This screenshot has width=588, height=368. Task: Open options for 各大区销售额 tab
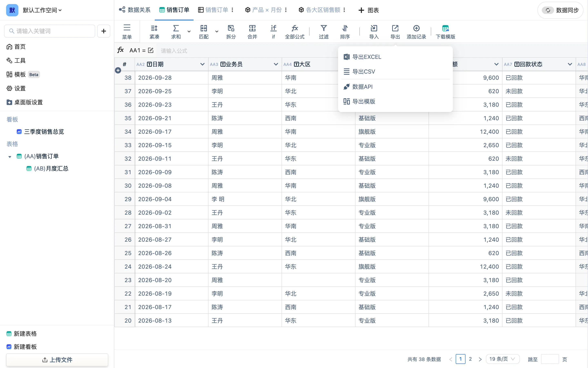pyautogui.click(x=344, y=10)
